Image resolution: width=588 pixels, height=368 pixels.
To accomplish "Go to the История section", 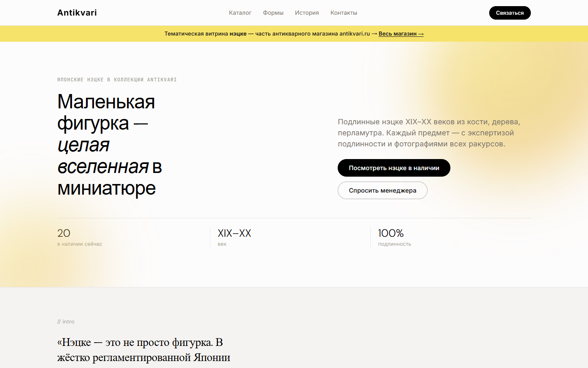I will click(x=307, y=13).
